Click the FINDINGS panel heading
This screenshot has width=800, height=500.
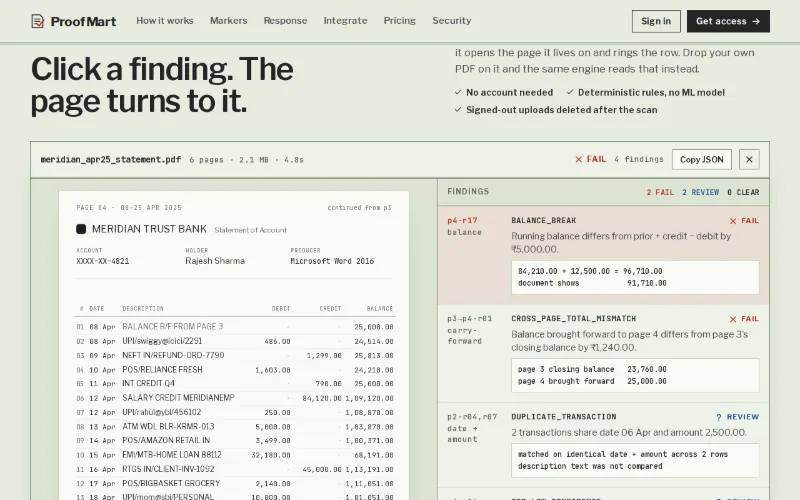468,191
